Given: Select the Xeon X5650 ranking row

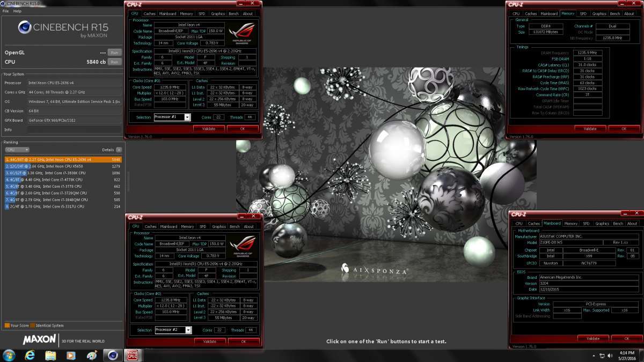Looking at the screenshot, I should tap(63, 166).
